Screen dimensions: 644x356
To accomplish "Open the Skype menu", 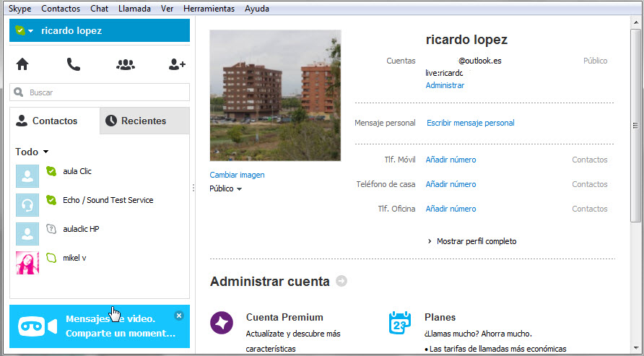I will pos(19,8).
